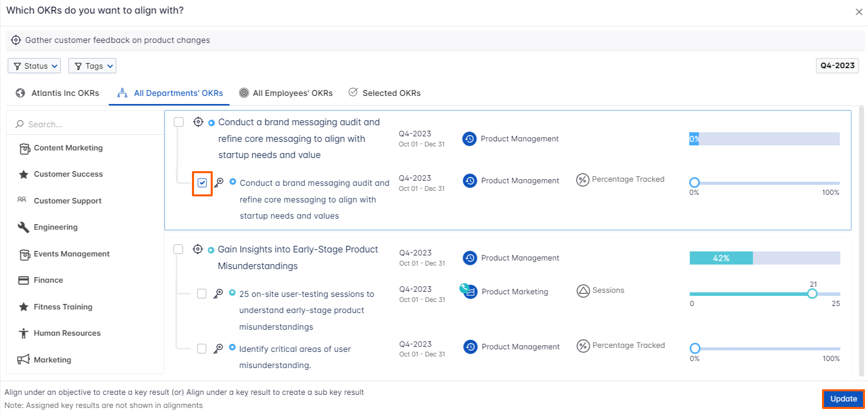Uncheck the selected brand messaging key result

(x=202, y=183)
